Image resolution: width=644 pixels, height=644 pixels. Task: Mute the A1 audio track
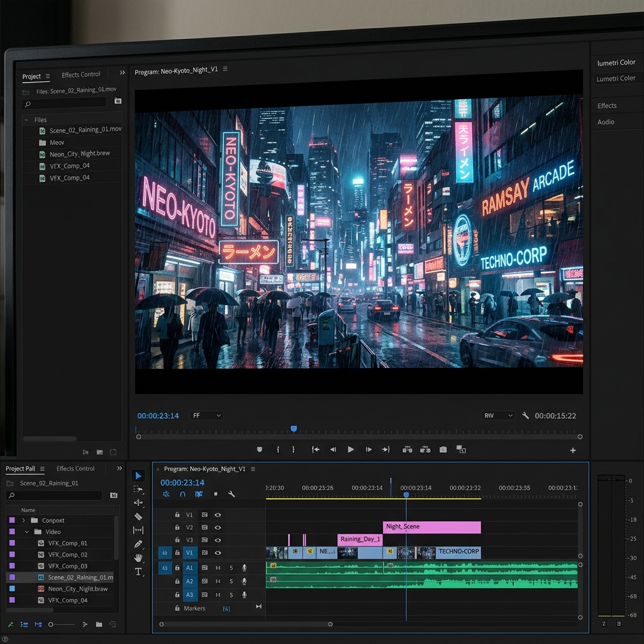218,568
